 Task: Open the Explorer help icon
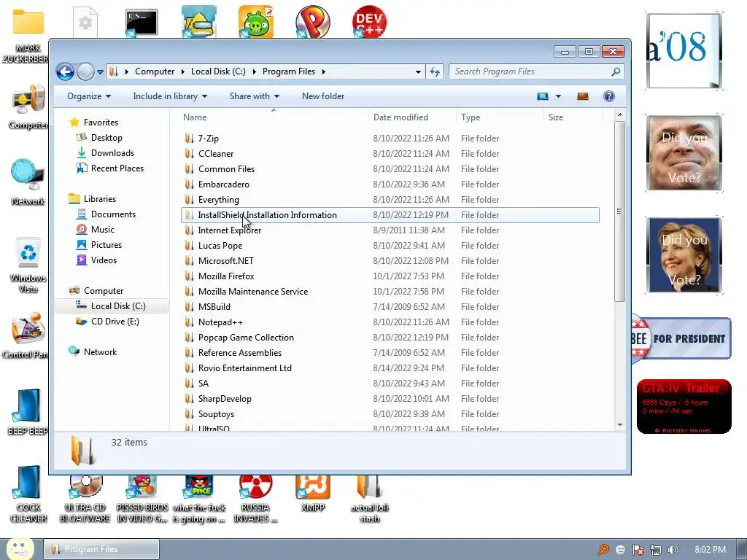(x=609, y=96)
